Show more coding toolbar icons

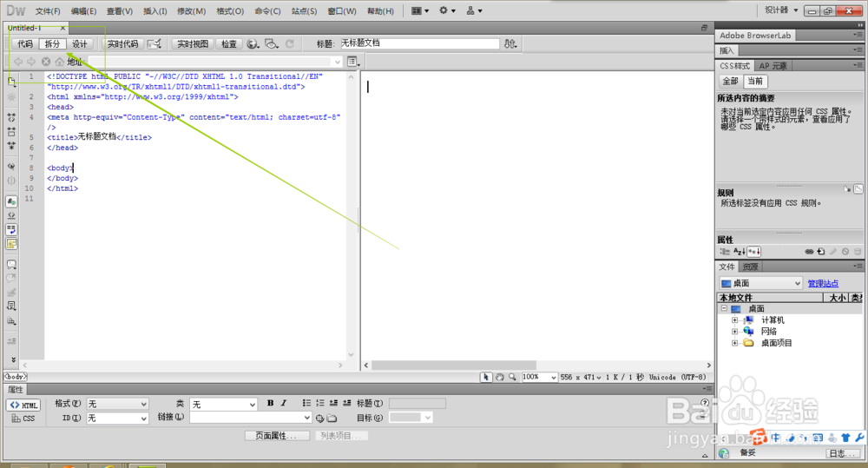click(x=13, y=360)
